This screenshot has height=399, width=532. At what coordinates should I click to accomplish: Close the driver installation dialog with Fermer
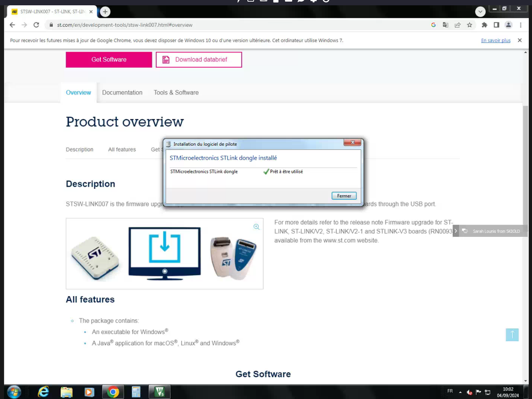coord(344,196)
